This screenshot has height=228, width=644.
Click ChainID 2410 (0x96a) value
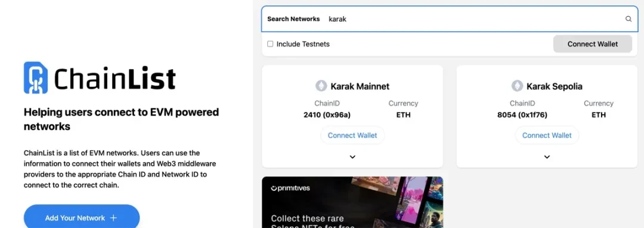(x=327, y=115)
